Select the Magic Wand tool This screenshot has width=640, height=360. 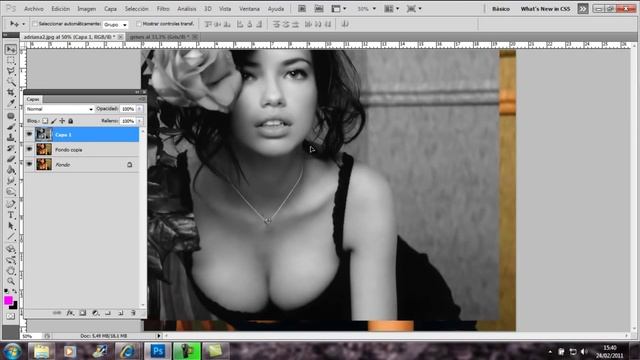11,82
